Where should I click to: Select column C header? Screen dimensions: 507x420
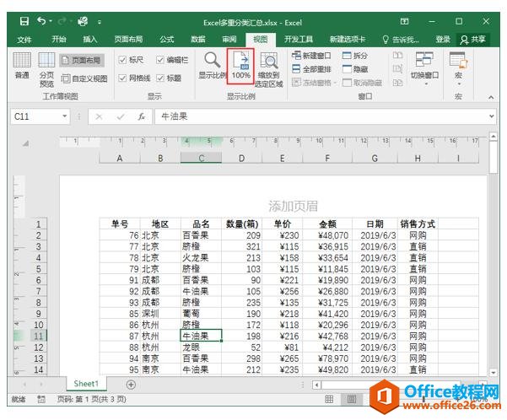coord(201,158)
